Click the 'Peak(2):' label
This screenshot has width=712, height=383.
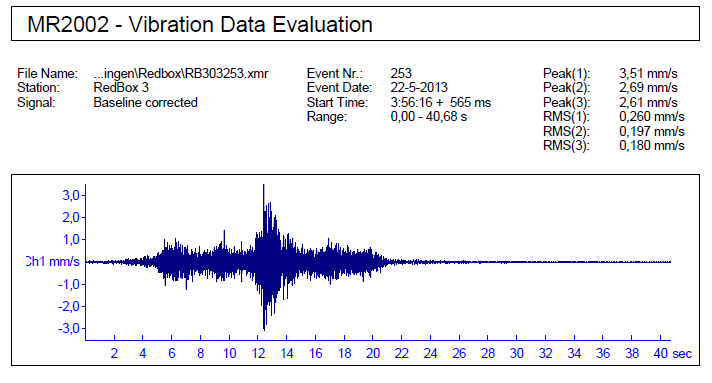pos(567,87)
